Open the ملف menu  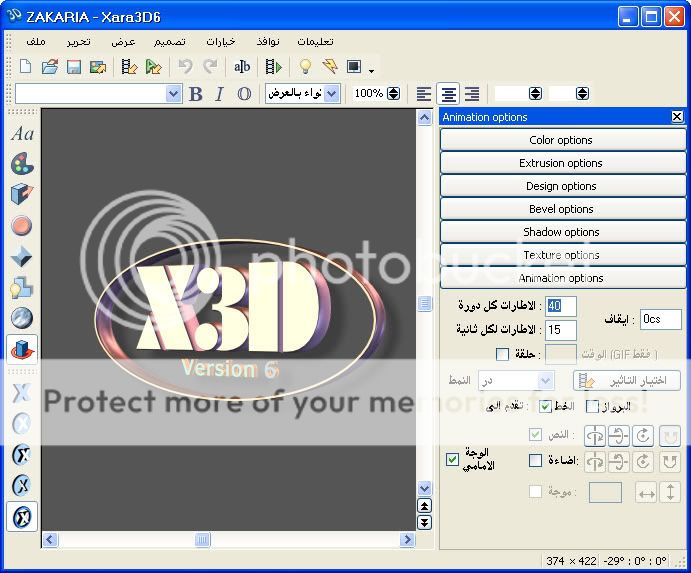(x=36, y=41)
